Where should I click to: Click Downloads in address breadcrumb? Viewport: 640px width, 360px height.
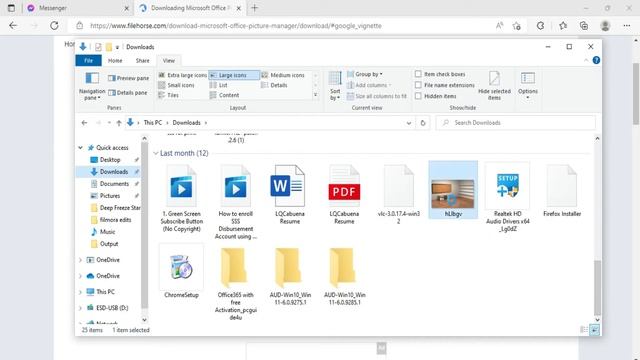[x=187, y=123]
